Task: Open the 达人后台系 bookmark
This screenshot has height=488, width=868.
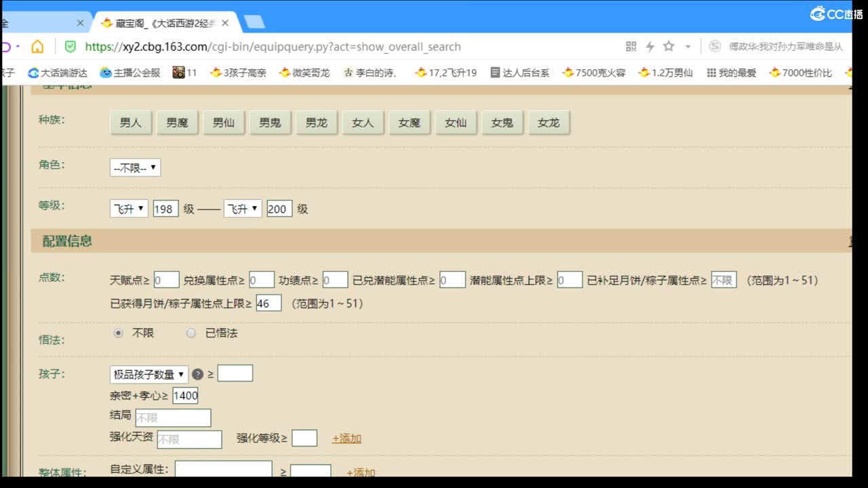Action: pyautogui.click(x=519, y=73)
